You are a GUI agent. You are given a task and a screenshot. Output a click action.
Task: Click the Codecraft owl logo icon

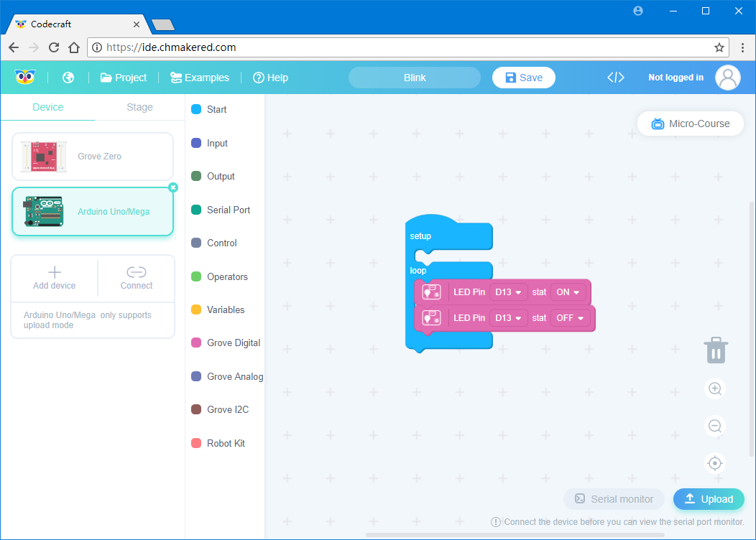25,77
